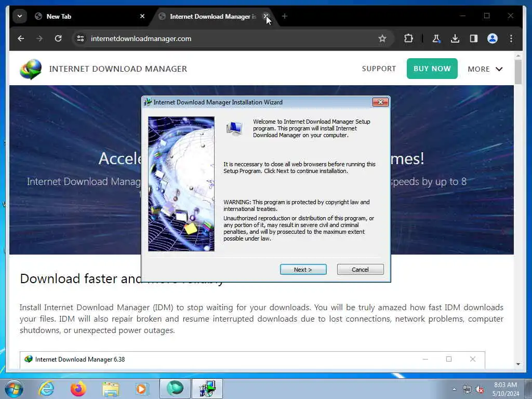Open Windows Media Player from taskbar
532x399 pixels.
click(x=142, y=389)
